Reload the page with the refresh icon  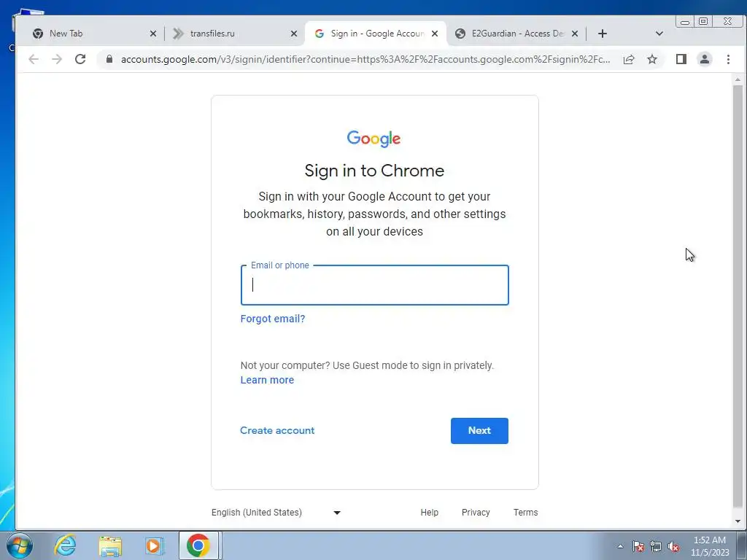coord(80,59)
